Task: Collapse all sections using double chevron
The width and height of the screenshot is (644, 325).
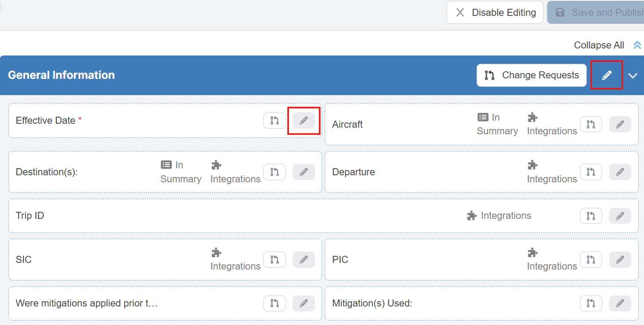Action: click(637, 45)
